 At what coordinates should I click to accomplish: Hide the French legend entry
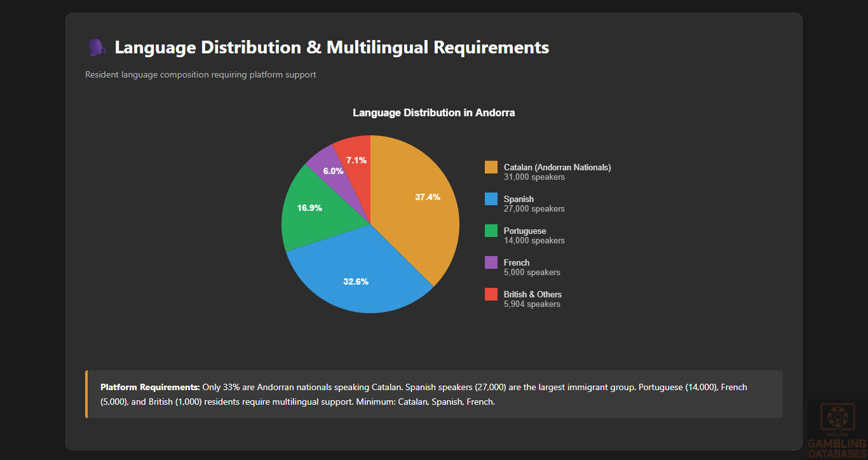click(517, 262)
